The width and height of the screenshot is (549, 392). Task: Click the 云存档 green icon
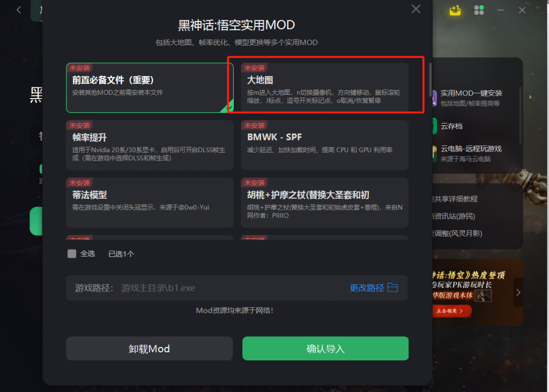click(434, 126)
